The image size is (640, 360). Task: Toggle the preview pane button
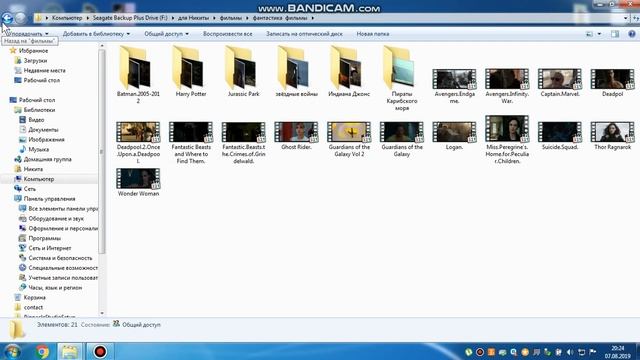(615, 34)
